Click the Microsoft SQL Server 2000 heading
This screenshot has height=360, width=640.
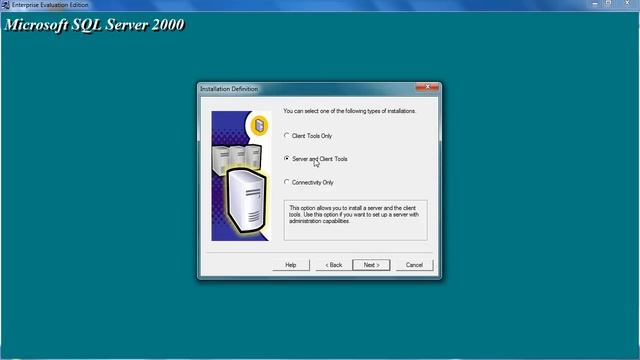(x=94, y=25)
